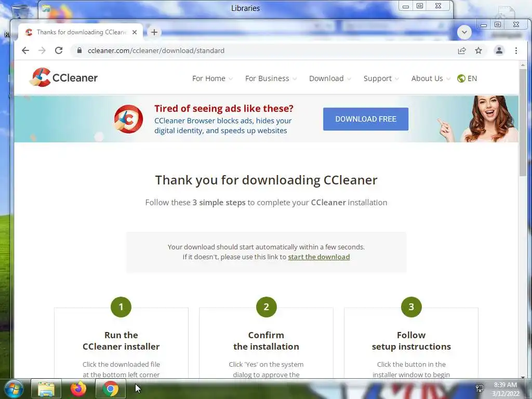Click the step 3 circle badge
This screenshot has width=532, height=399.
tap(411, 307)
